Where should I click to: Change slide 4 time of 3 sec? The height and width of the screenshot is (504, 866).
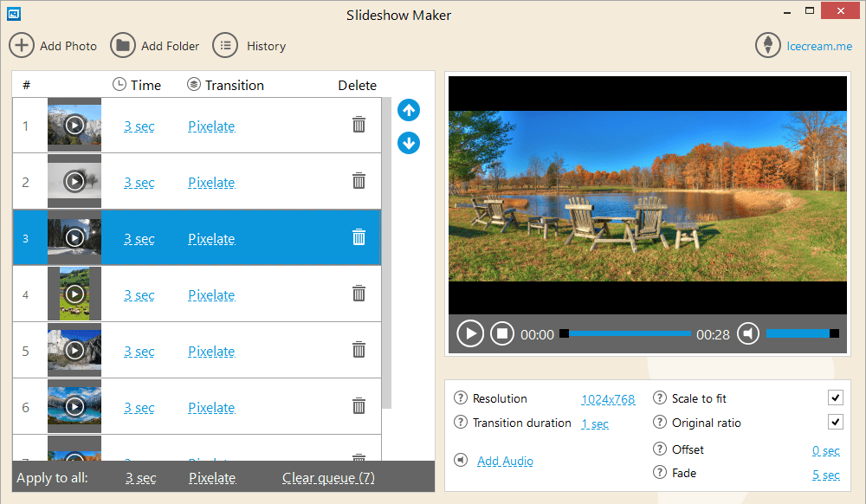pyautogui.click(x=139, y=295)
